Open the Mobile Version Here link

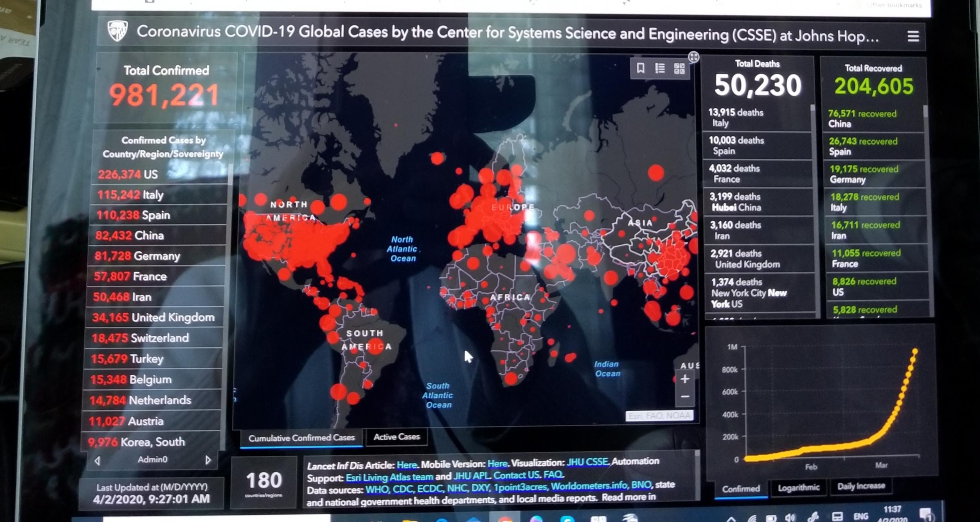click(497, 464)
